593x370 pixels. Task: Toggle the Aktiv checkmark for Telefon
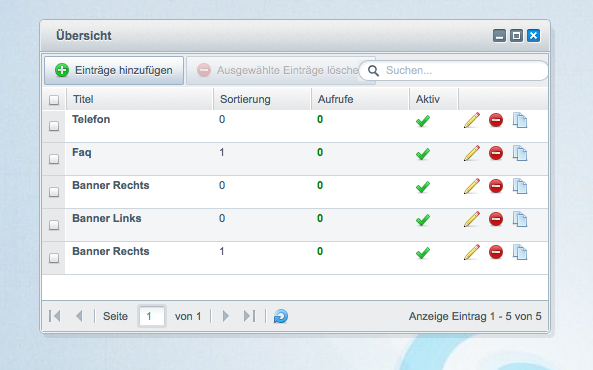(x=423, y=121)
